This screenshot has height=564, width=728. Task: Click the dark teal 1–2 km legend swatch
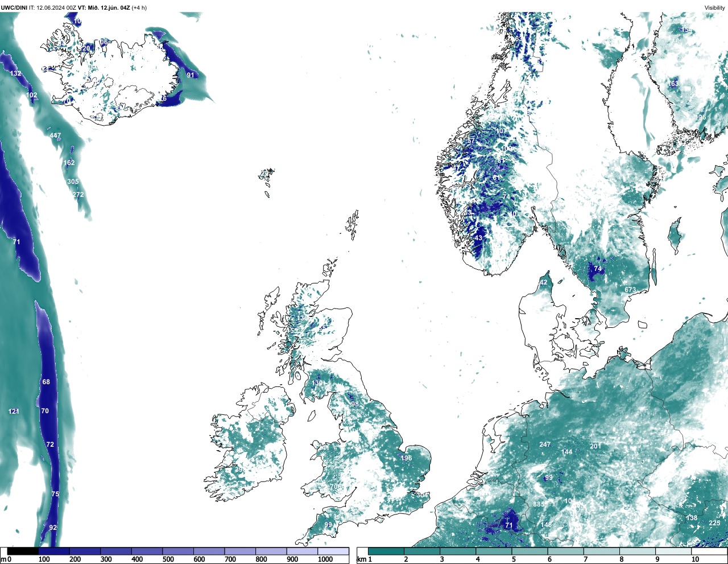click(x=386, y=551)
